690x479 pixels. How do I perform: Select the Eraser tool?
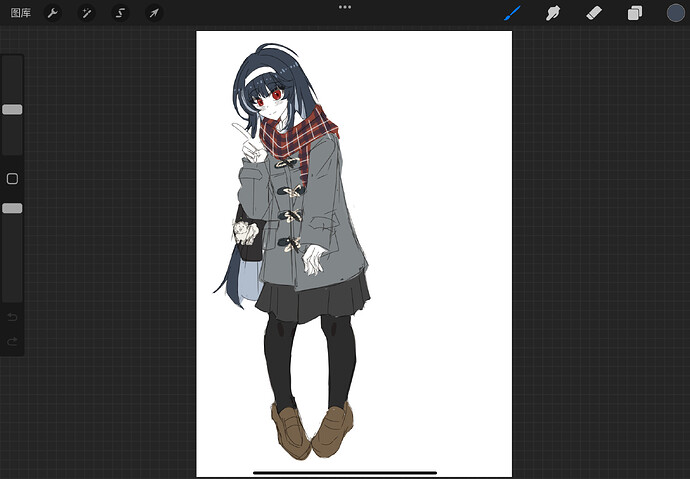(594, 13)
